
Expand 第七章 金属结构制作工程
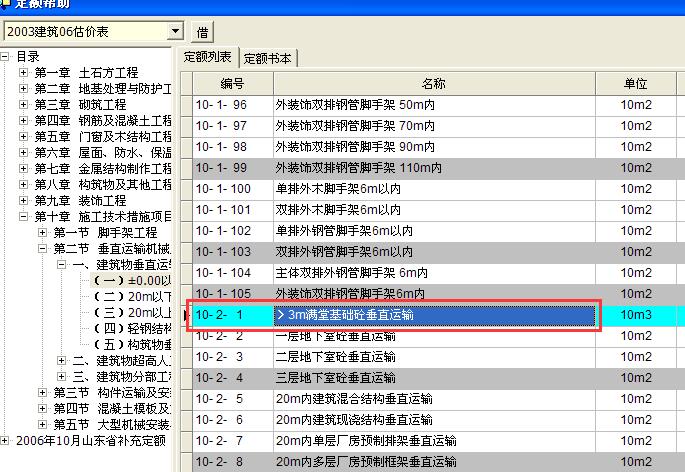[x=24, y=168]
